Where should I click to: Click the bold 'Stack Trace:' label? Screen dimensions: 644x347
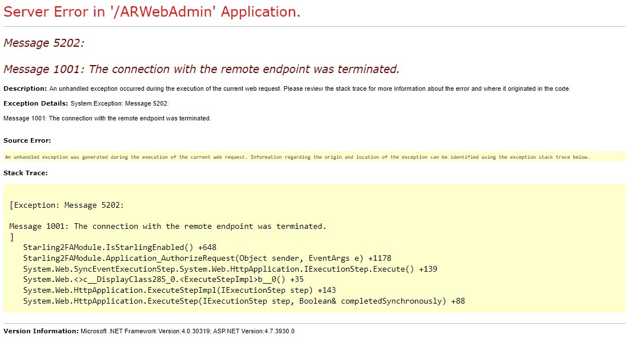(x=25, y=172)
